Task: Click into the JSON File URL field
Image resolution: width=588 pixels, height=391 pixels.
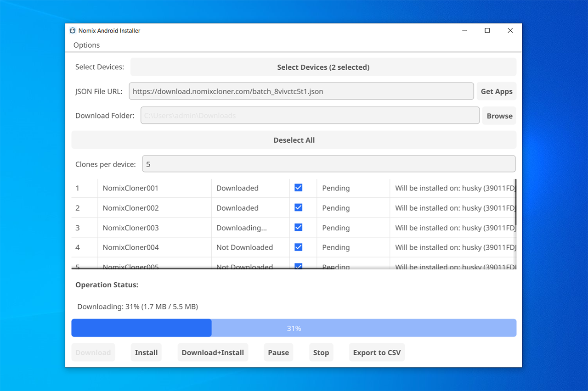Action: click(301, 91)
